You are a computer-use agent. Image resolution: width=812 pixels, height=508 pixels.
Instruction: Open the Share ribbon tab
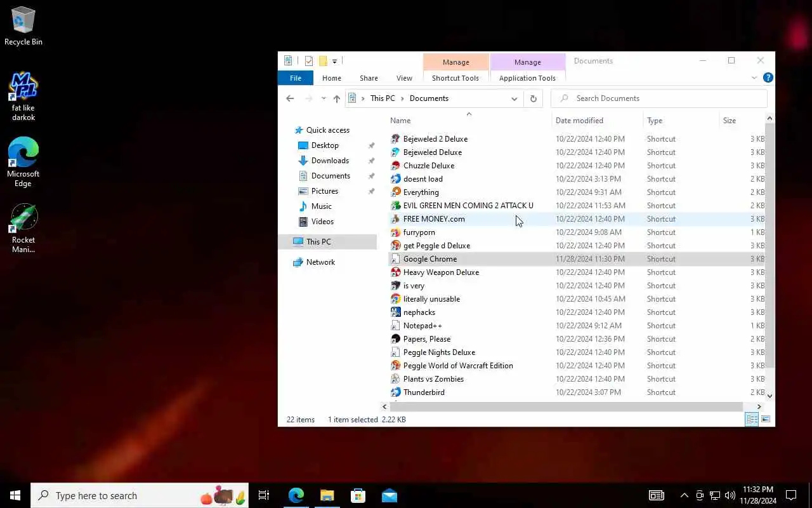pyautogui.click(x=369, y=78)
